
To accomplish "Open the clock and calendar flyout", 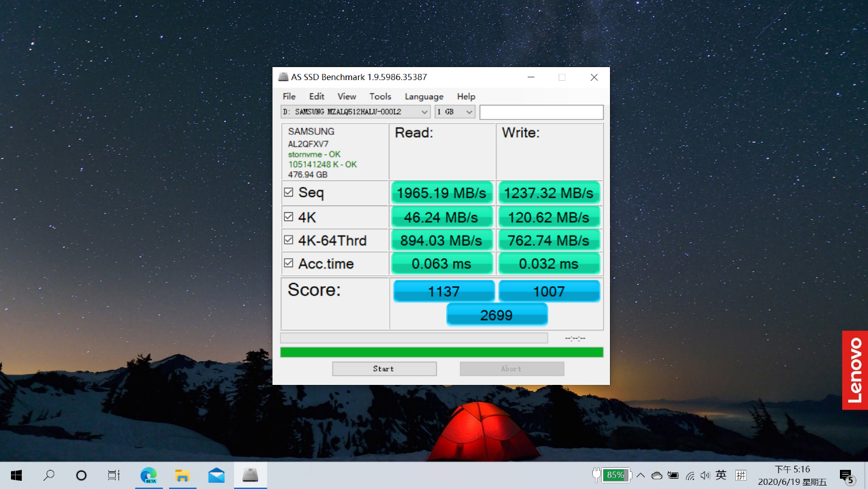I will pyautogui.click(x=792, y=475).
